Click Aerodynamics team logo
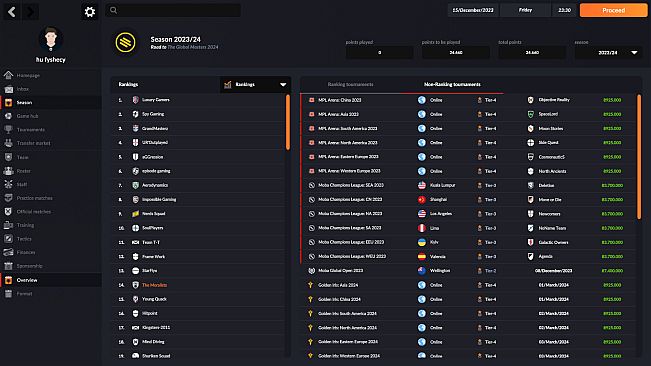The height and width of the screenshot is (366, 651). [x=135, y=185]
